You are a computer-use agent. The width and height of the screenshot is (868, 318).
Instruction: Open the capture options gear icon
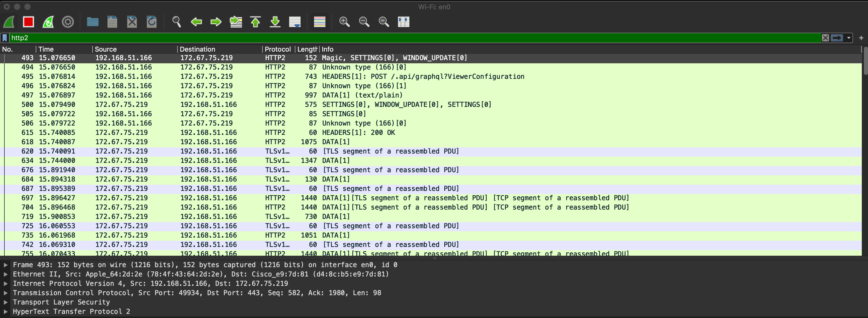coord(68,22)
